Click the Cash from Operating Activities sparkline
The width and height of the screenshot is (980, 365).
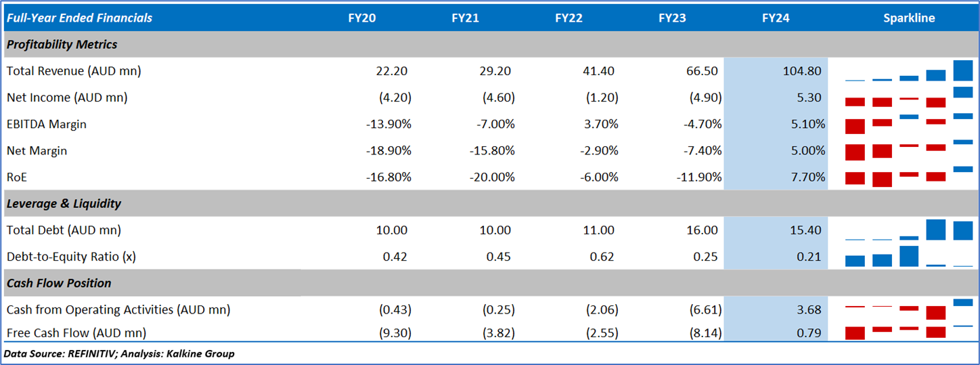(908, 310)
